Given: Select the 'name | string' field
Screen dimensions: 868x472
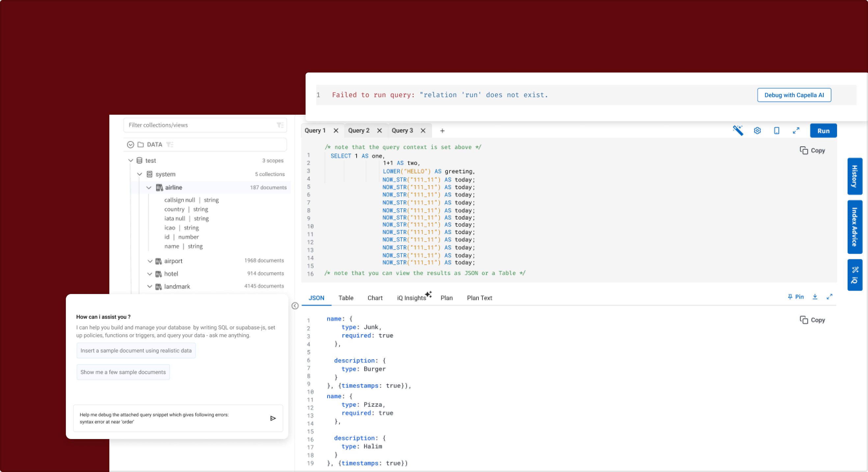Looking at the screenshot, I should pyautogui.click(x=183, y=246).
